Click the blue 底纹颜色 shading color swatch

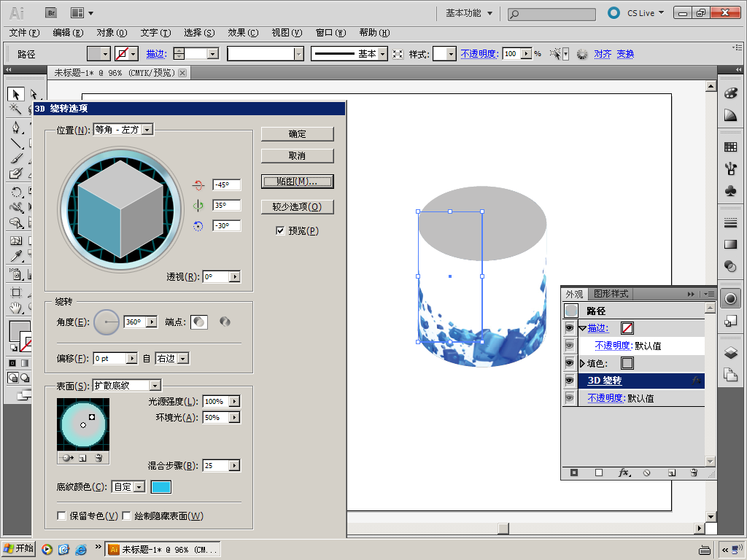pos(161,487)
